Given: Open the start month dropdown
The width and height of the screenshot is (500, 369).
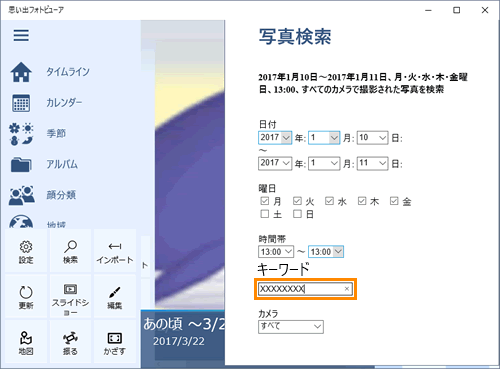Looking at the screenshot, I should 324,137.
